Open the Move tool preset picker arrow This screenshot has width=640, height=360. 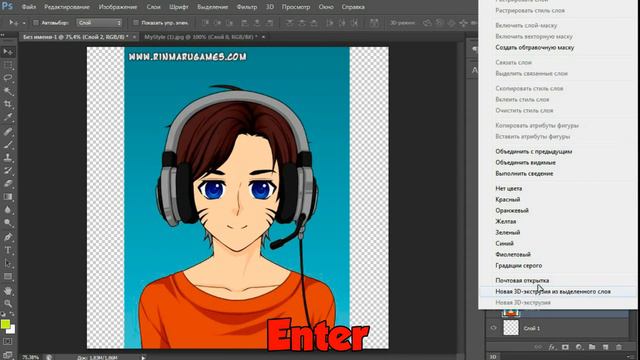coord(24,23)
